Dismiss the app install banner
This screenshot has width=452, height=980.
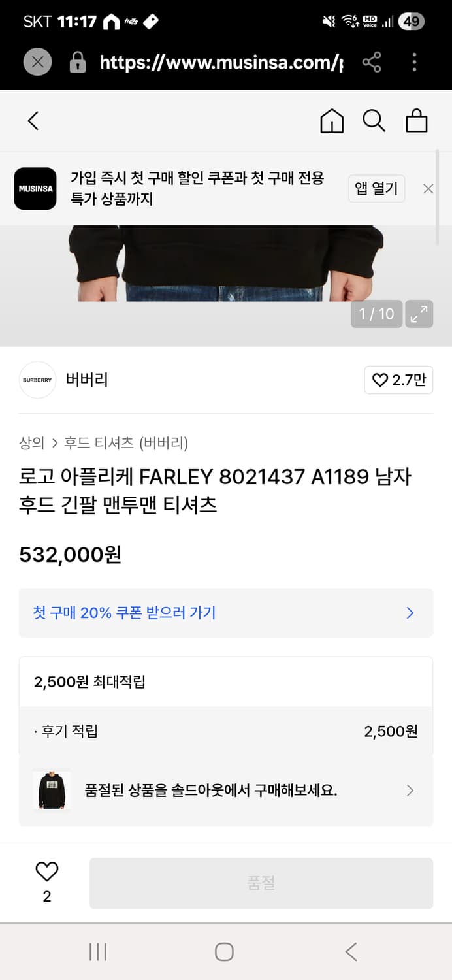click(428, 189)
